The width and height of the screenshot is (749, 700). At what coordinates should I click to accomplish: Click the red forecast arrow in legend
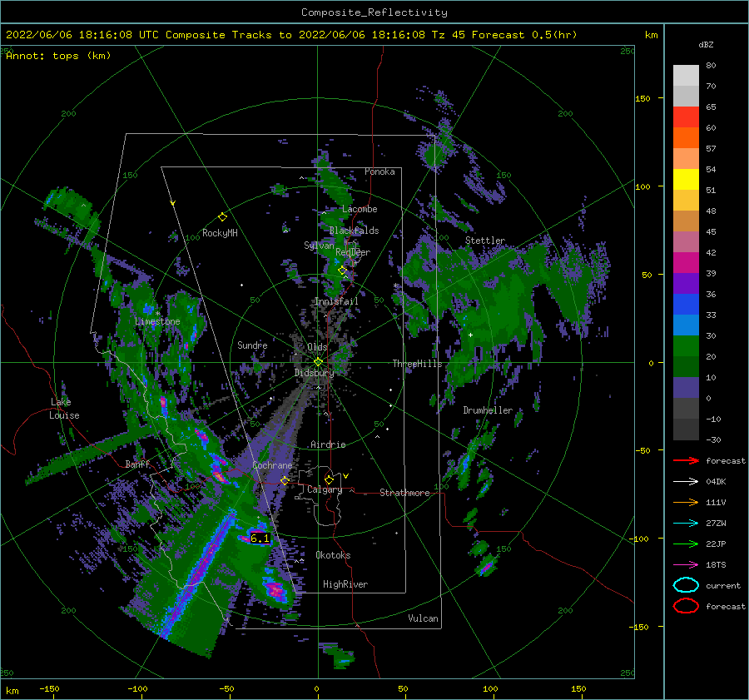pyautogui.click(x=686, y=460)
